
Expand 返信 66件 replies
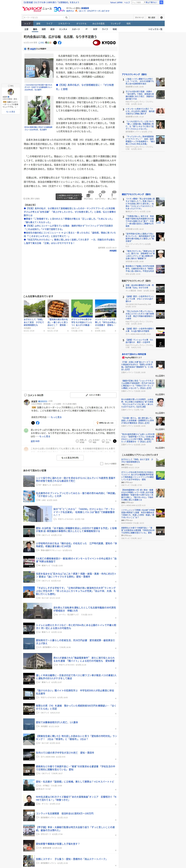[x=35, y=441]
